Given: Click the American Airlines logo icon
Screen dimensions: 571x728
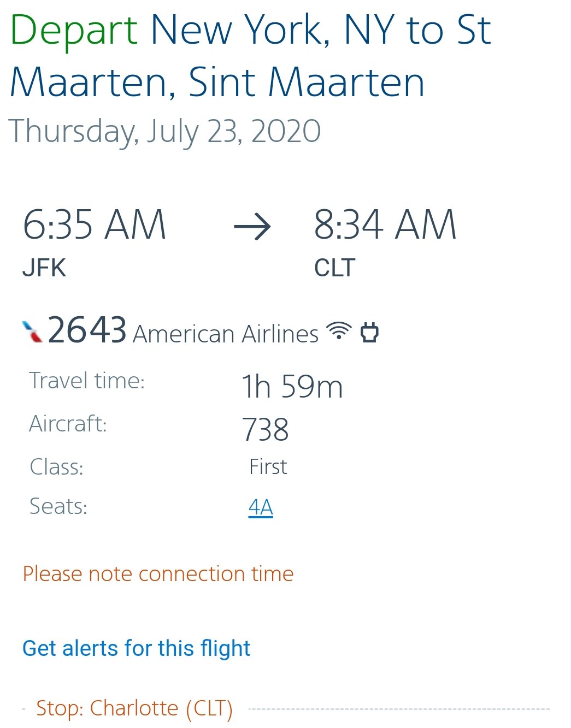Looking at the screenshot, I should (x=32, y=332).
